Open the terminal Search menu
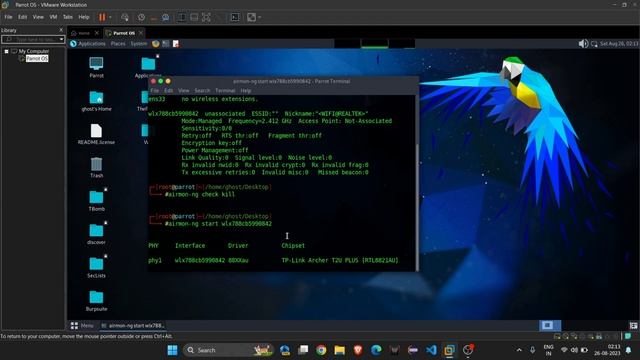This screenshot has width=640, height=360. [202, 91]
